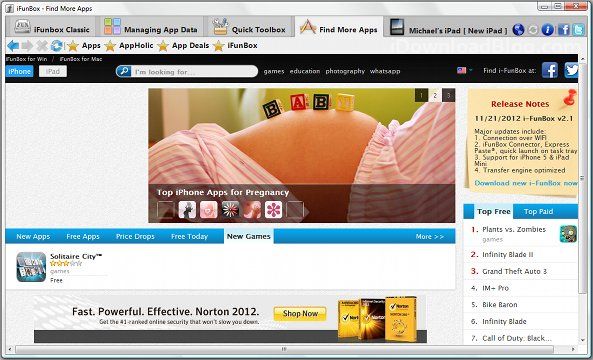593x360 pixels.
Task: Click the pink heart pregnancy app icon
Action: pyautogui.click(x=209, y=209)
